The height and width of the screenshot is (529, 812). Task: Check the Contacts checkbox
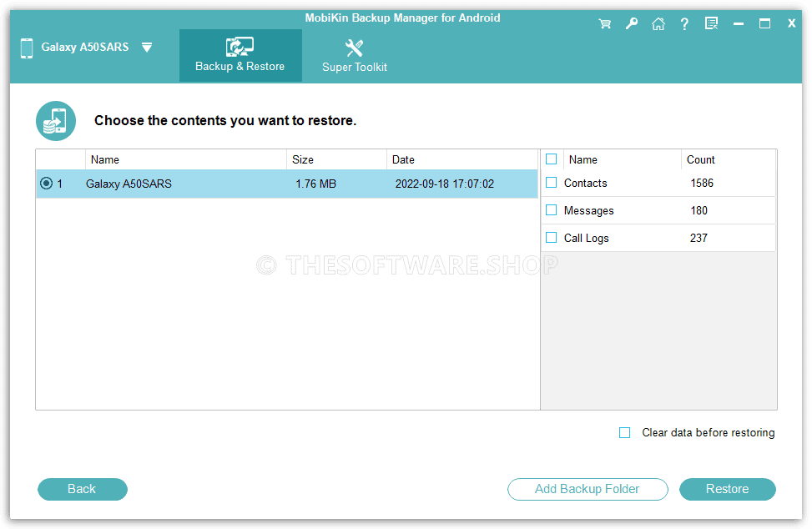point(552,182)
